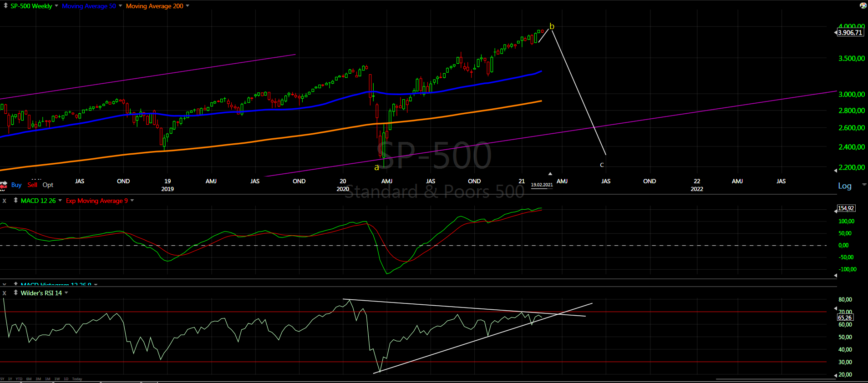This screenshot has width=868, height=383.
Task: Click the MACD panel reorder arrows icon
Action: (15, 200)
